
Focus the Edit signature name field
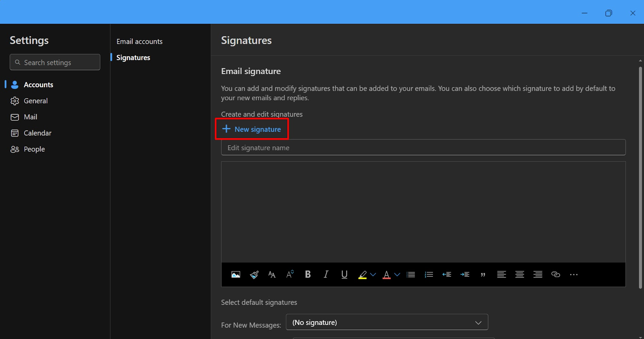[x=423, y=148]
